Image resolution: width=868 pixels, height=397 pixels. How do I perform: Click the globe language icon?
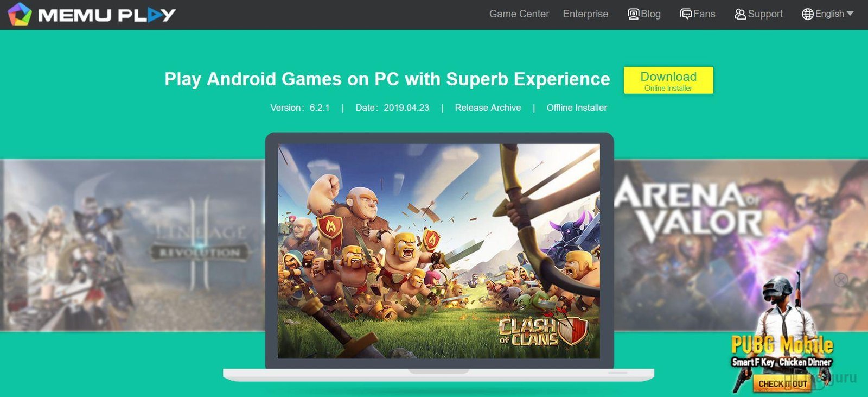(x=808, y=14)
